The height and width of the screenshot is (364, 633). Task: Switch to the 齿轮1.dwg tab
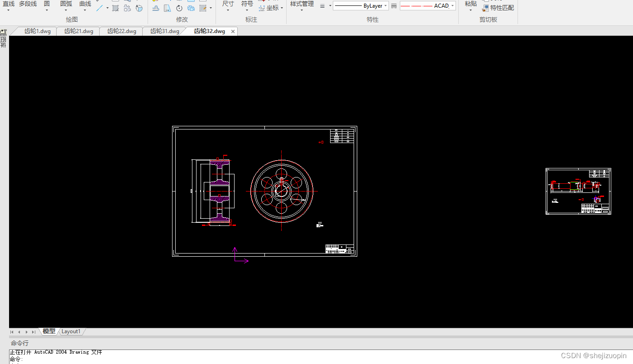[38, 31]
